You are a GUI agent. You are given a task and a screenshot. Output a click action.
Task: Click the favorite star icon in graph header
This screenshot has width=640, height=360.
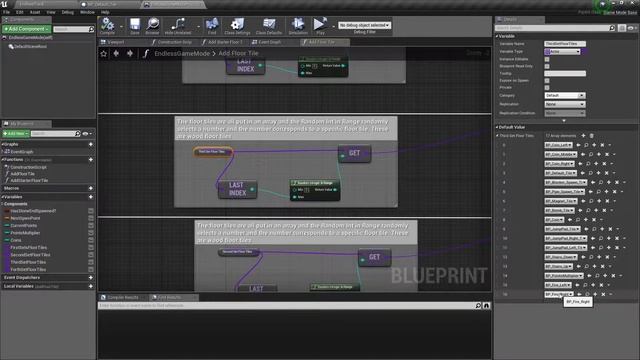[104, 53]
